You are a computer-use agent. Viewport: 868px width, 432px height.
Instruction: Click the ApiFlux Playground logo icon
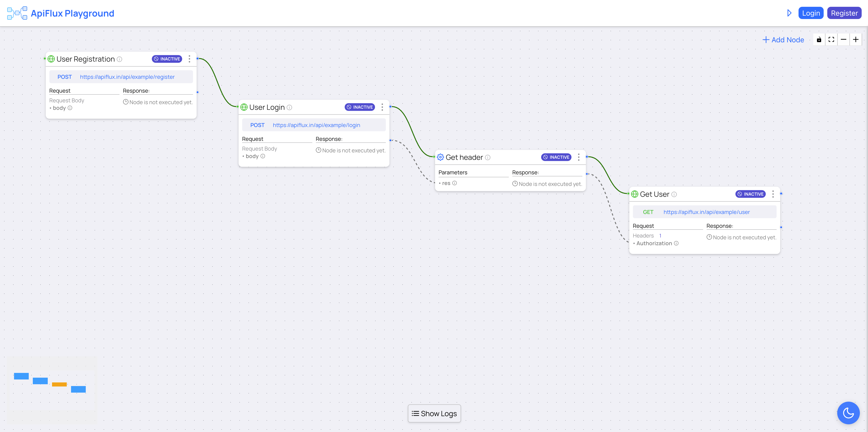pyautogui.click(x=17, y=13)
